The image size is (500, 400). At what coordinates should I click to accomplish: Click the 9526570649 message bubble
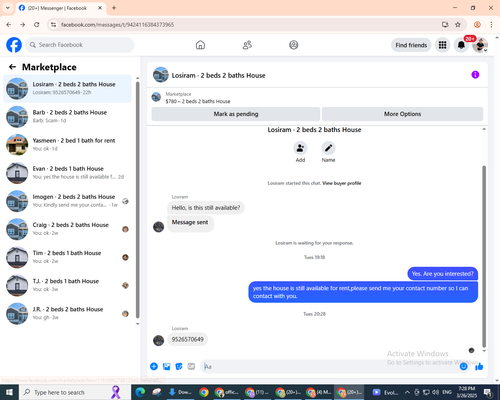click(187, 339)
